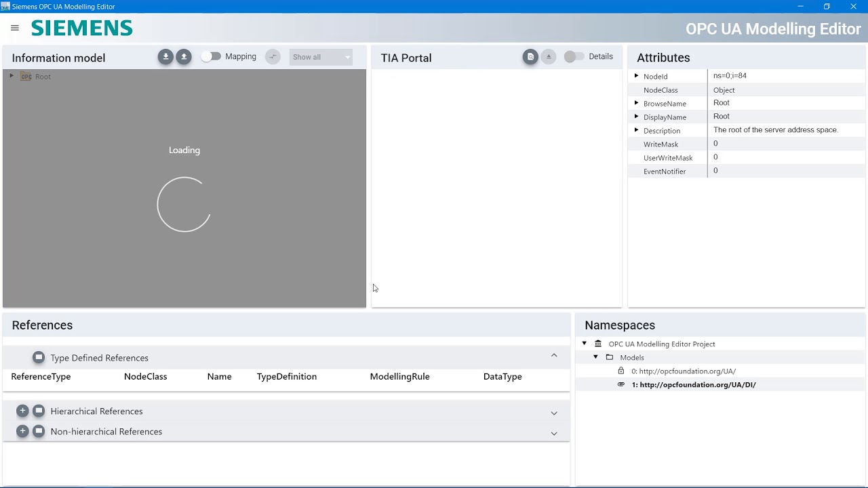The image size is (868, 488).
Task: Add a reference with Hierarchical References plus icon
Action: (x=22, y=411)
